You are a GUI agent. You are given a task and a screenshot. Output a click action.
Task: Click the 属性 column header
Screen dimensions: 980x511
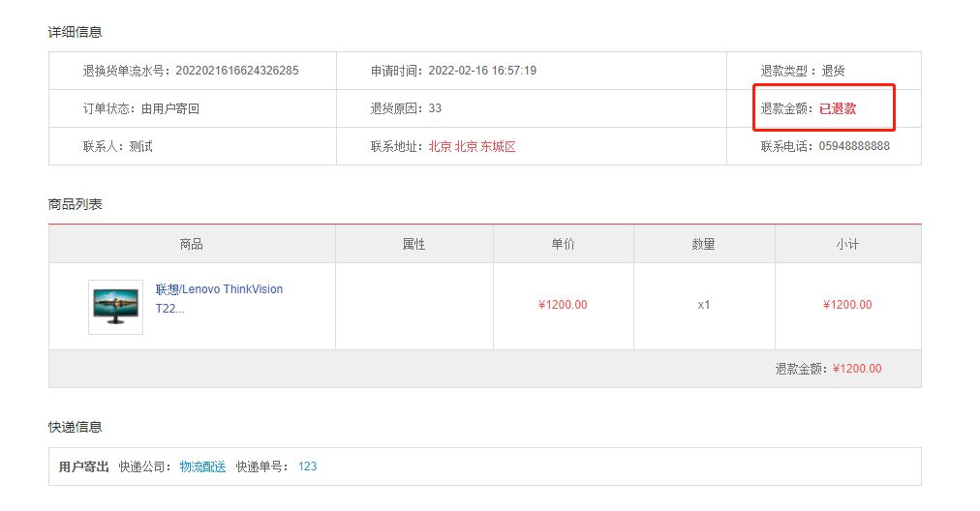[413, 244]
